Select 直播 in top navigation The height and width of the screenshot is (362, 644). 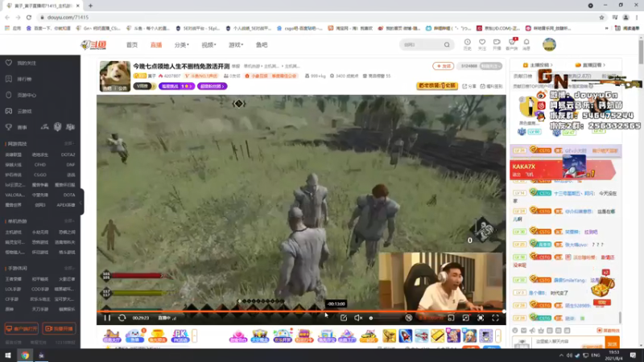[x=156, y=45]
